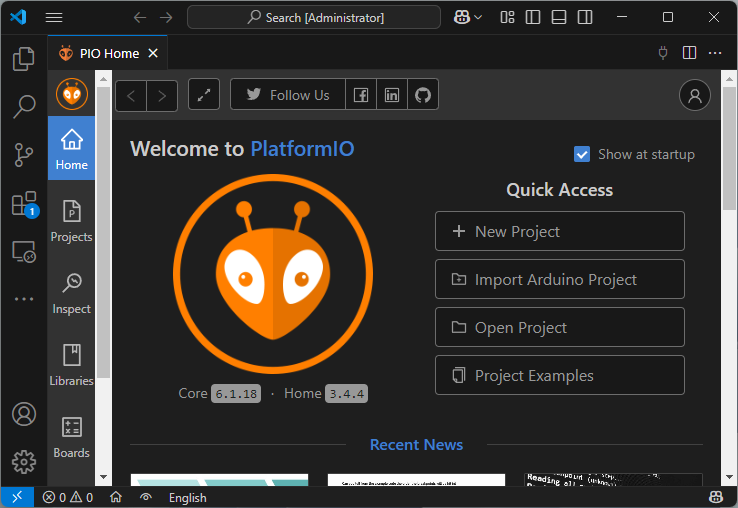
Task: Close the PIO Home tab
Action: click(153, 53)
